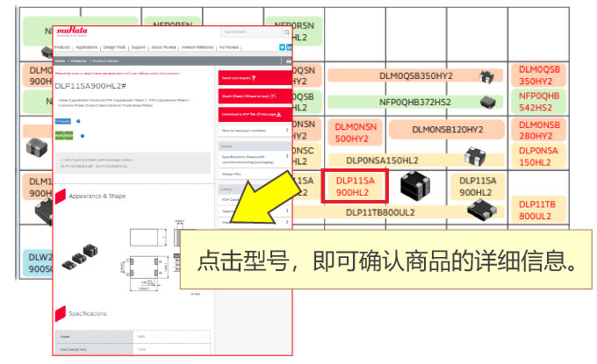Image resolution: width=597 pixels, height=364 pixels.
Task: Open the Twitter social icon
Action: tap(282, 47)
